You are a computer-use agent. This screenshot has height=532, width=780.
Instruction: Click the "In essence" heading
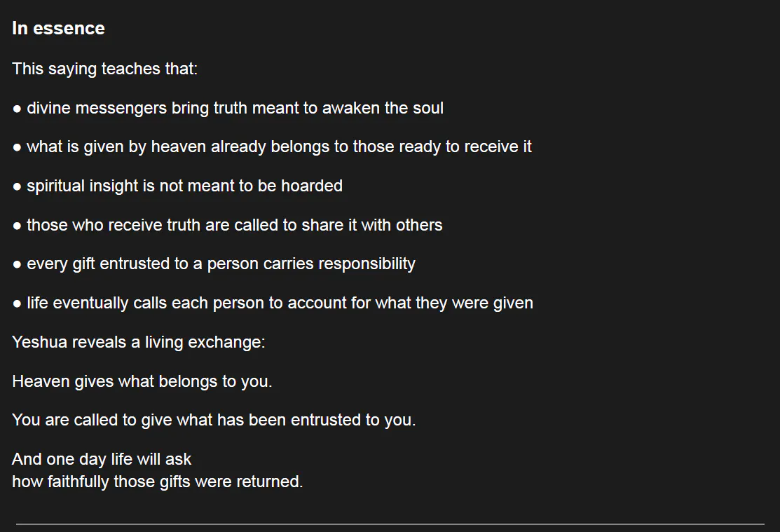click(58, 29)
